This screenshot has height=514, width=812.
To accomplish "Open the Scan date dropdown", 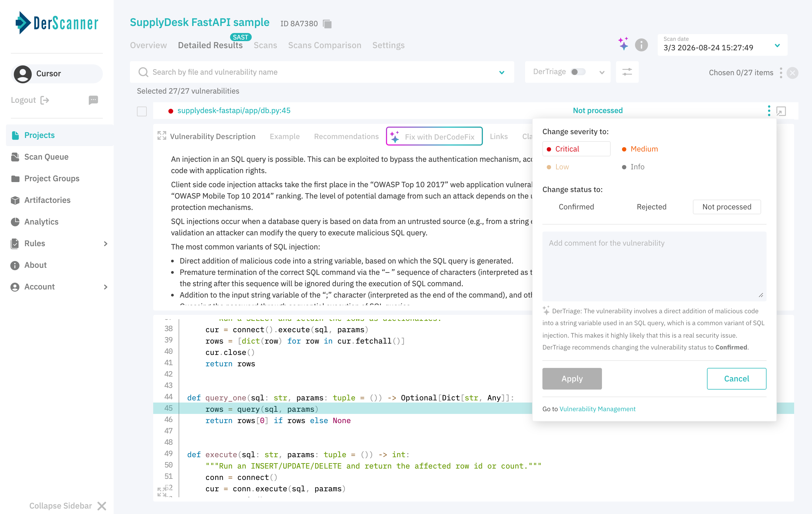I will [722, 45].
